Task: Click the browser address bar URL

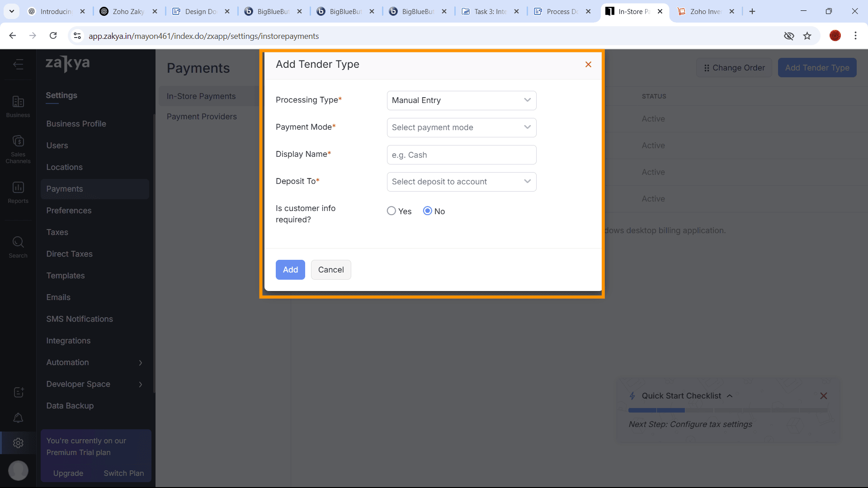Action: coord(203,36)
